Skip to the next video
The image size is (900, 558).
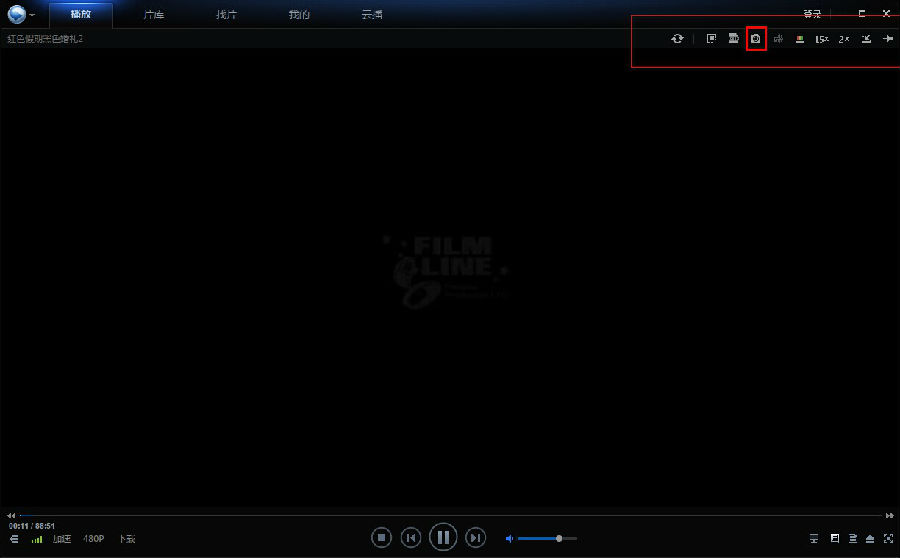[x=475, y=538]
